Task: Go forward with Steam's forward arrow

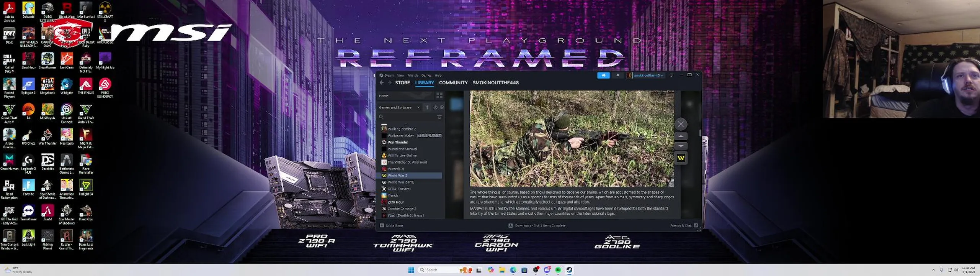Action: coord(389,83)
